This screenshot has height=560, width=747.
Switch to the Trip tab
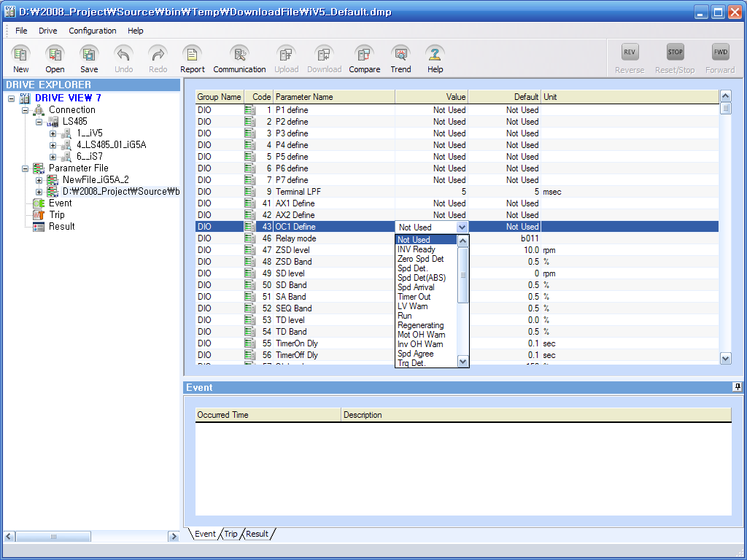231,534
